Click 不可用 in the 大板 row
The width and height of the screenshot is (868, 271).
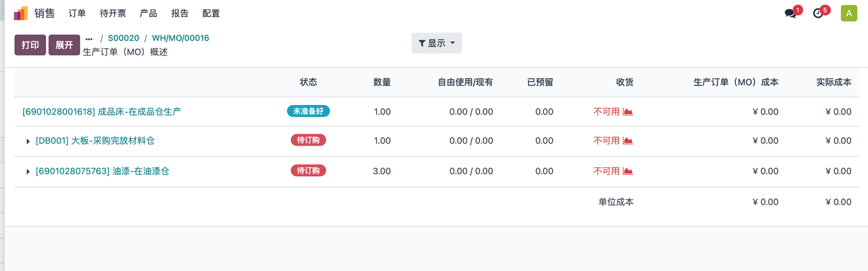[x=606, y=141]
